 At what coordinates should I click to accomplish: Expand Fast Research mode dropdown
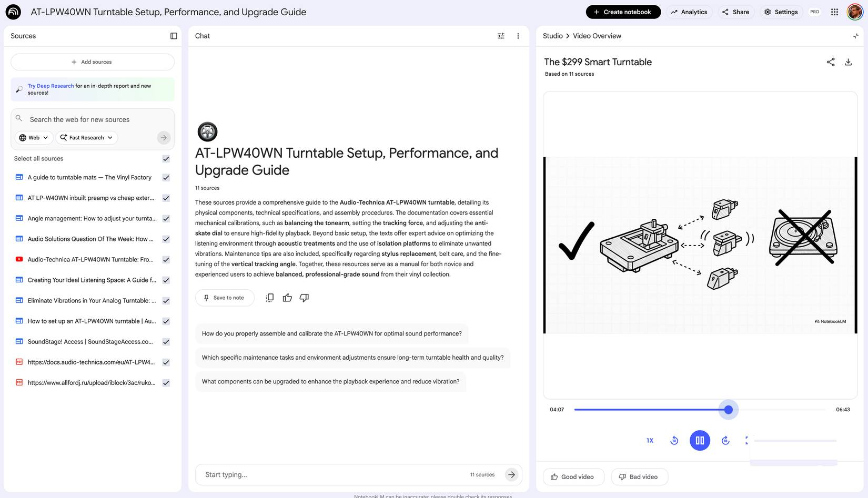click(86, 138)
